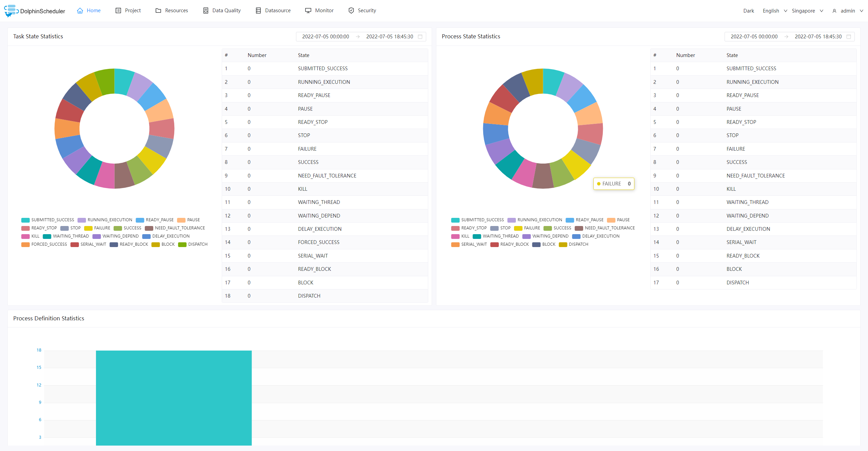The height and width of the screenshot is (451, 868).
Task: Expand the admin user menu
Action: 847,11
